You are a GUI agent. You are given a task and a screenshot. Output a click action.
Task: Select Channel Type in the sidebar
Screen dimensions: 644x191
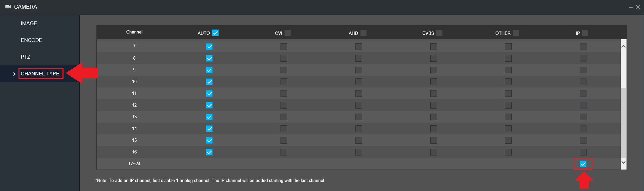(x=40, y=74)
